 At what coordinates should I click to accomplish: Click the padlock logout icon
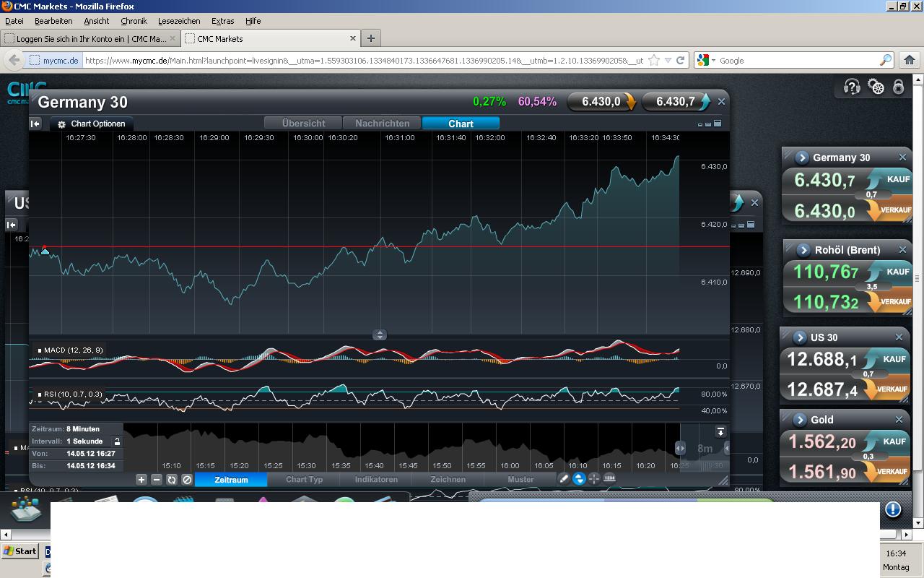(898, 87)
